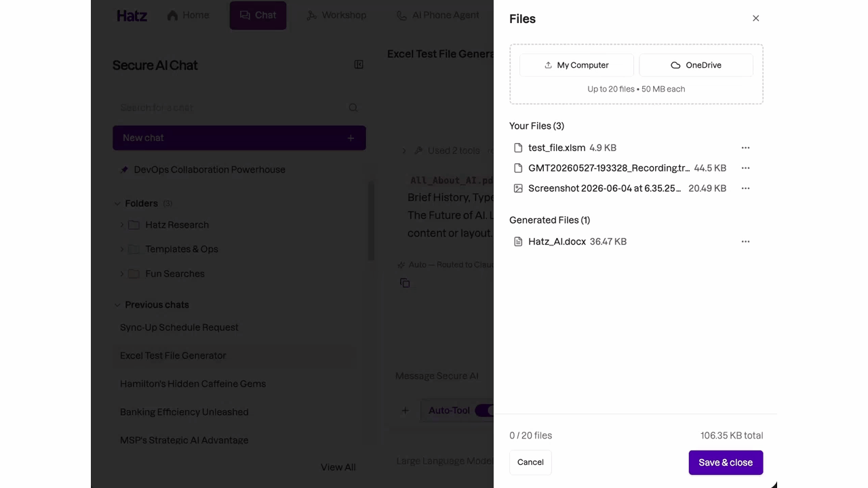Click View All chats link

[338, 467]
